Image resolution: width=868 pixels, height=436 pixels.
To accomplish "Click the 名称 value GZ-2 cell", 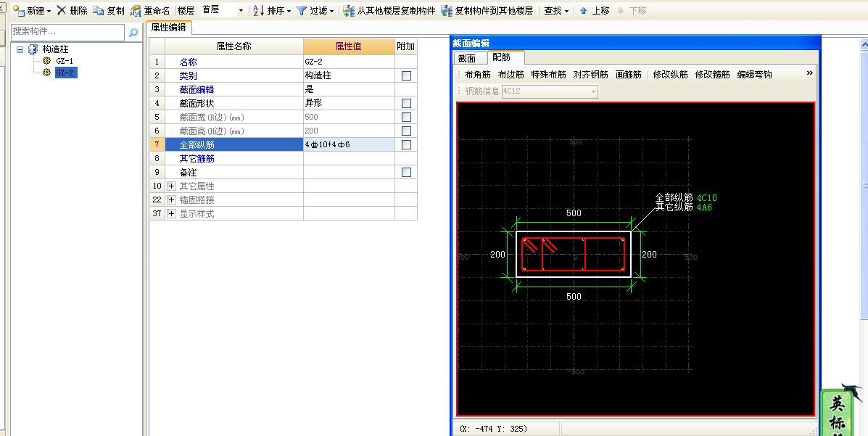I will (349, 62).
